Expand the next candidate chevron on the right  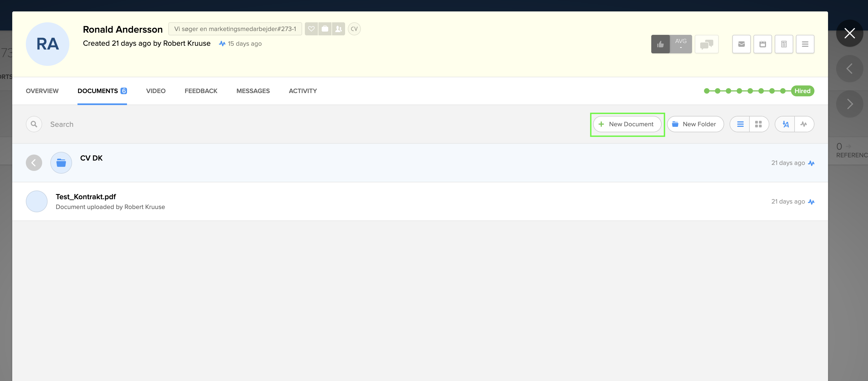(850, 103)
